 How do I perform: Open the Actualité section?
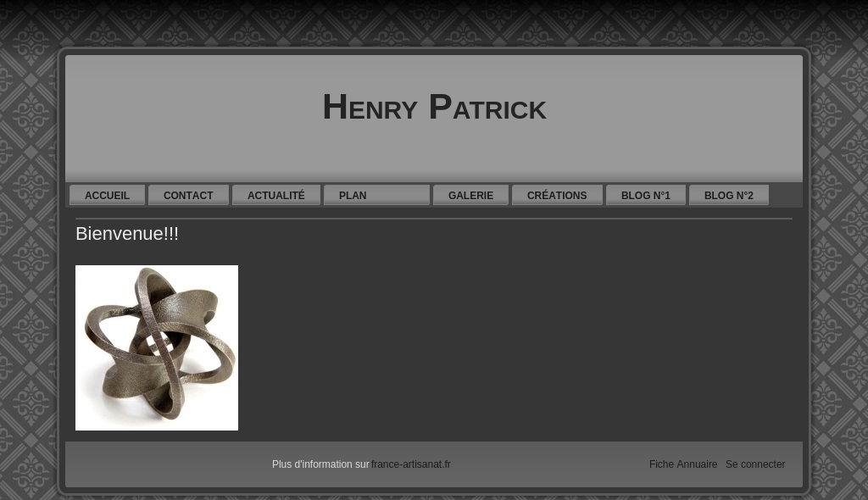pyautogui.click(x=276, y=195)
